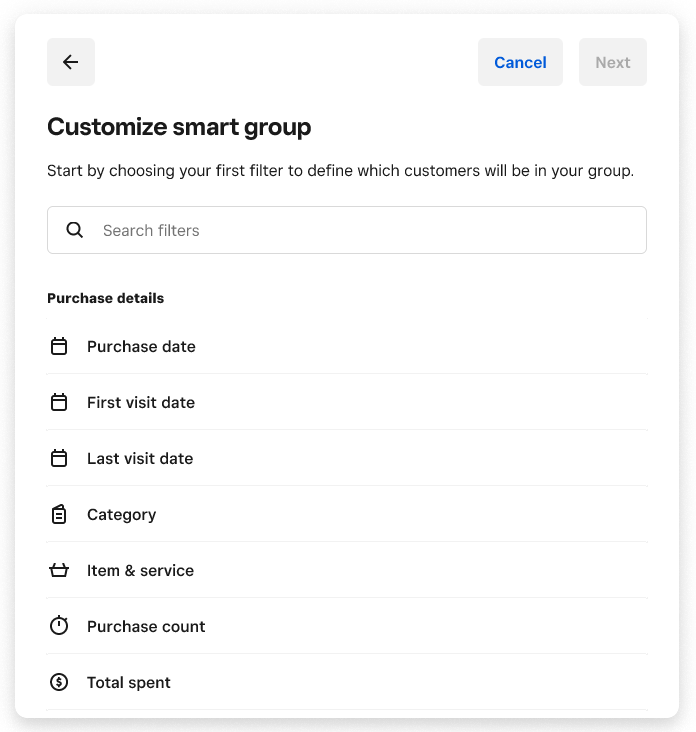
Task: Select the Purchase date filter
Action: click(x=142, y=346)
